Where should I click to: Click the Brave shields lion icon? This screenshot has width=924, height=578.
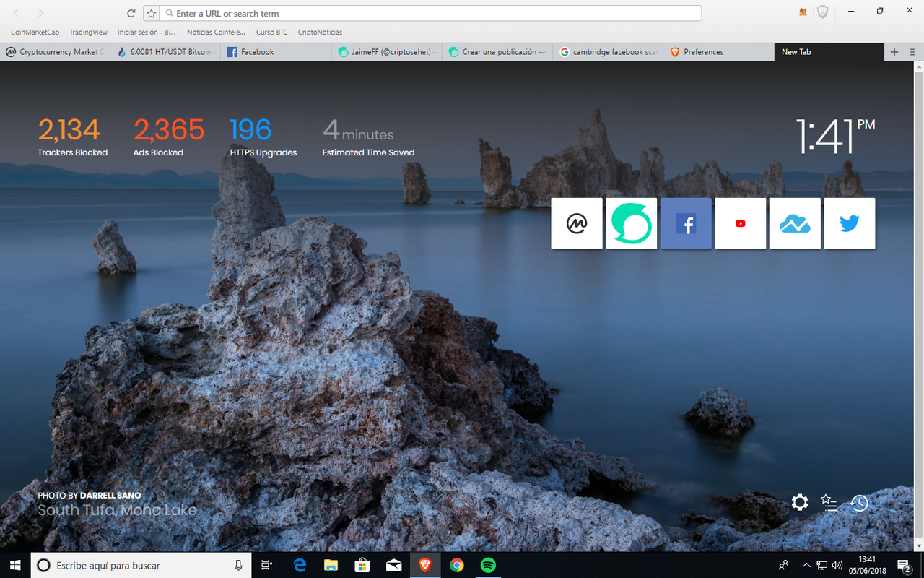pos(822,12)
